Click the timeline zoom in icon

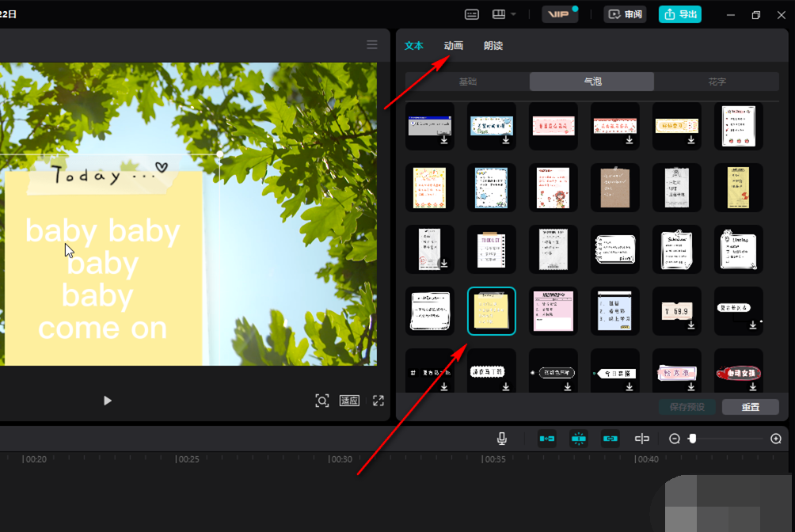pos(776,439)
